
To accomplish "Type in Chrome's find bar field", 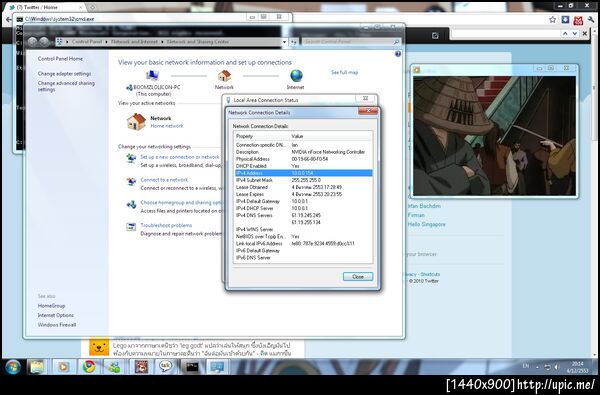I will (x=505, y=34).
